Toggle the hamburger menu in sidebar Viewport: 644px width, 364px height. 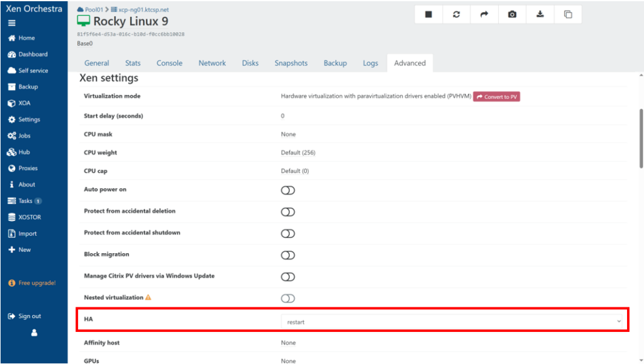[11, 23]
